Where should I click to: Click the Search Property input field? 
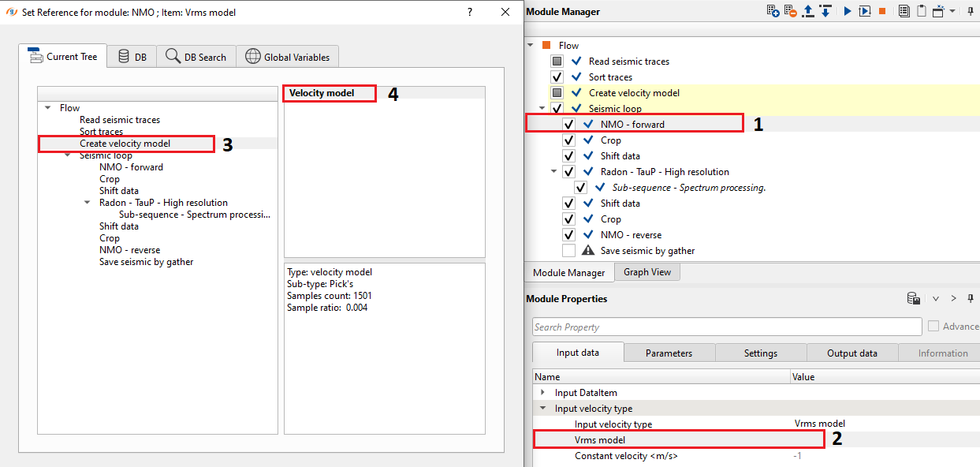tap(726, 327)
